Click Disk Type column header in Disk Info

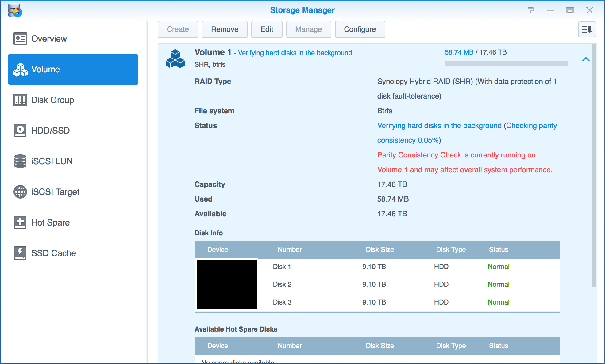point(451,250)
